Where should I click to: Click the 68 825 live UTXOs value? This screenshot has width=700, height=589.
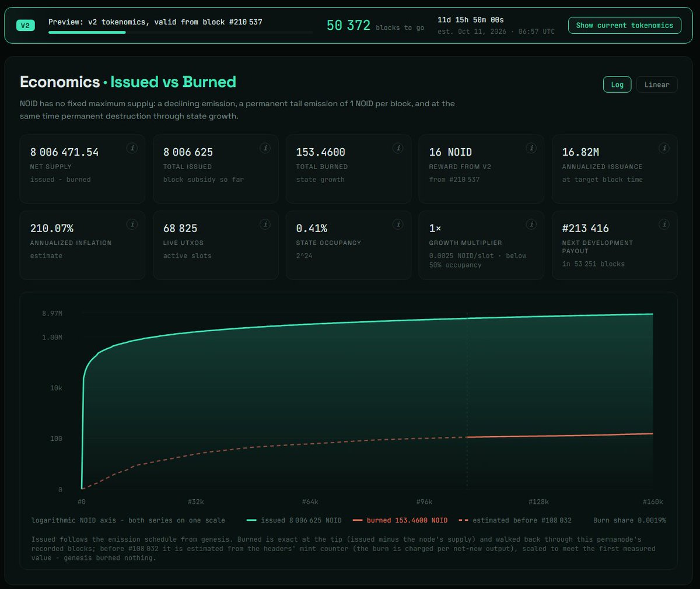point(180,228)
